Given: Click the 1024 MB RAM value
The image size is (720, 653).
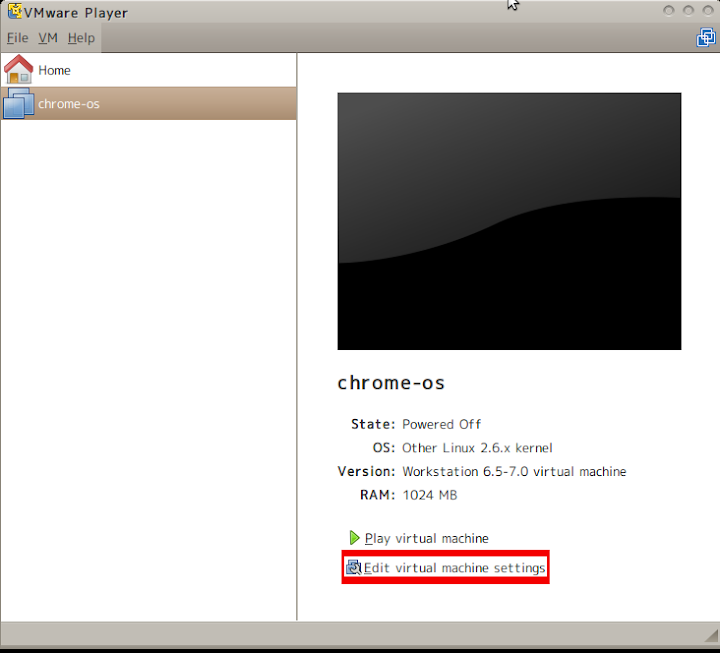Looking at the screenshot, I should tap(430, 495).
